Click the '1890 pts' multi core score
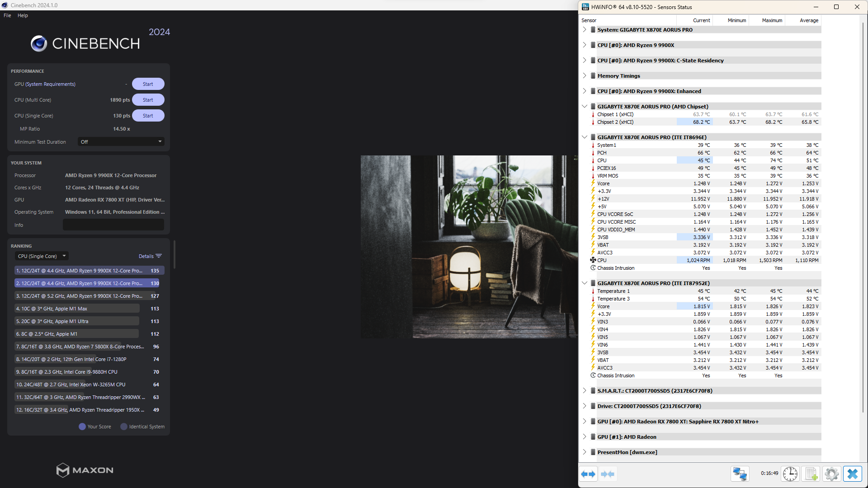This screenshot has width=868, height=488. 120,100
